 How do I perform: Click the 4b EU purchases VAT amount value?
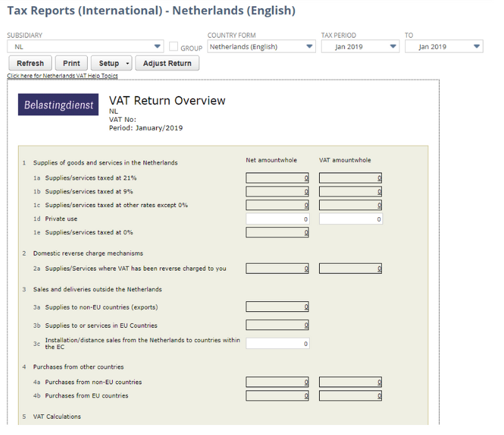point(379,396)
